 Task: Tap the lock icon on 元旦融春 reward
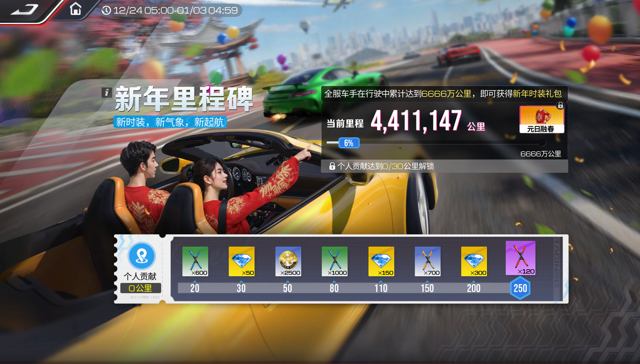560,105
